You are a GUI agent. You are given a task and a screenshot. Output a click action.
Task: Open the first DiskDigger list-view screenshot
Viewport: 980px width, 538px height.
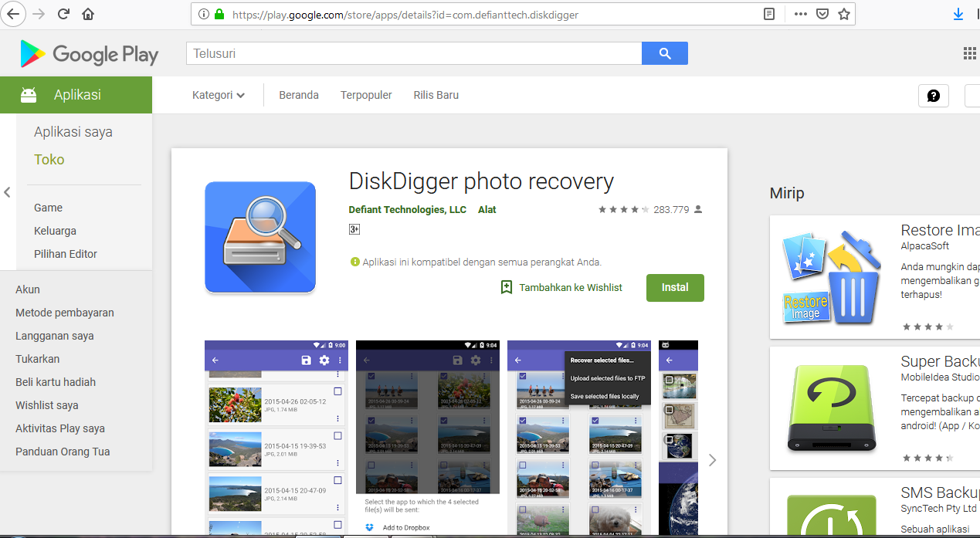coord(276,438)
